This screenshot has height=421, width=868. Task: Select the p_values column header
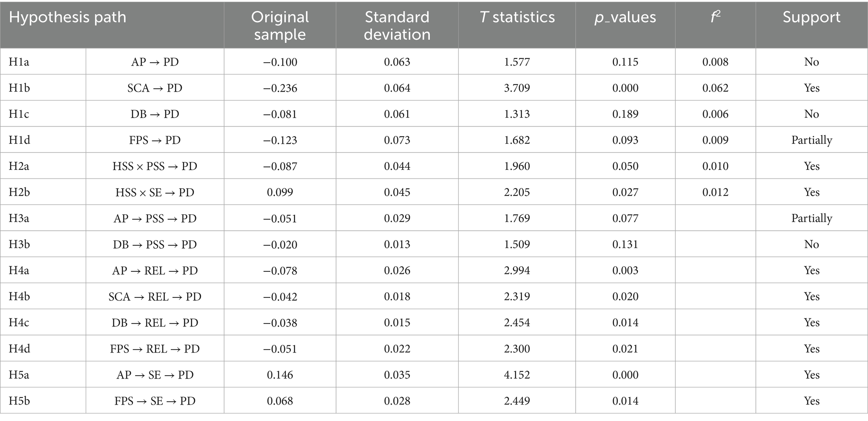pyautogui.click(x=625, y=17)
